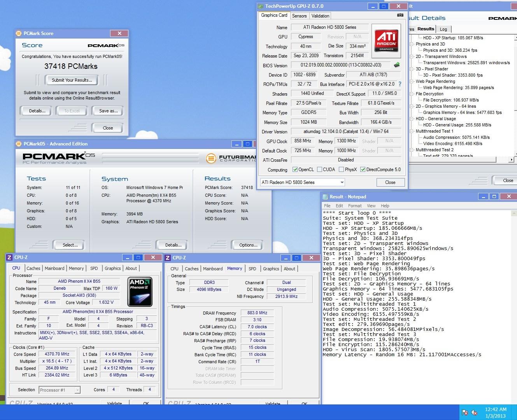Viewport: 517px width, 420px height.
Task: Collapse the File Decryption tree node
Action: [412, 94]
